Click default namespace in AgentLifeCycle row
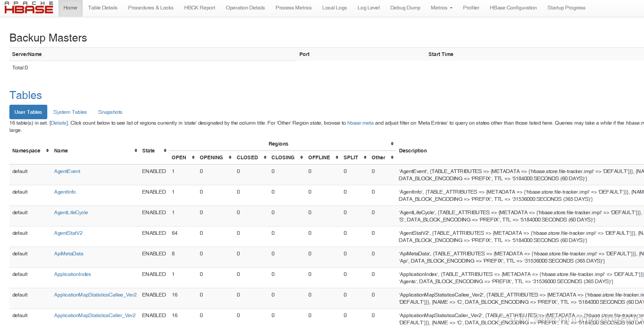This screenshot has width=644, height=329. coord(20,212)
